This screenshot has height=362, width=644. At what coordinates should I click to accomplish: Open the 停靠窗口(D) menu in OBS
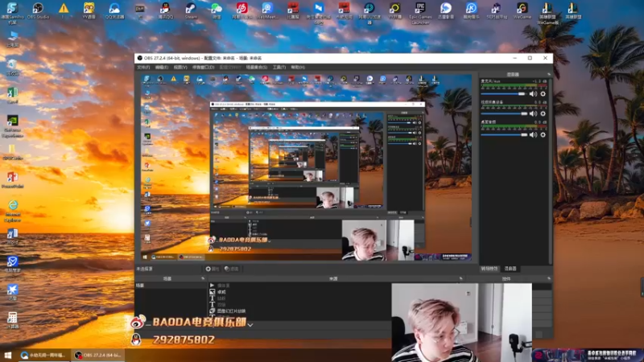(x=204, y=68)
